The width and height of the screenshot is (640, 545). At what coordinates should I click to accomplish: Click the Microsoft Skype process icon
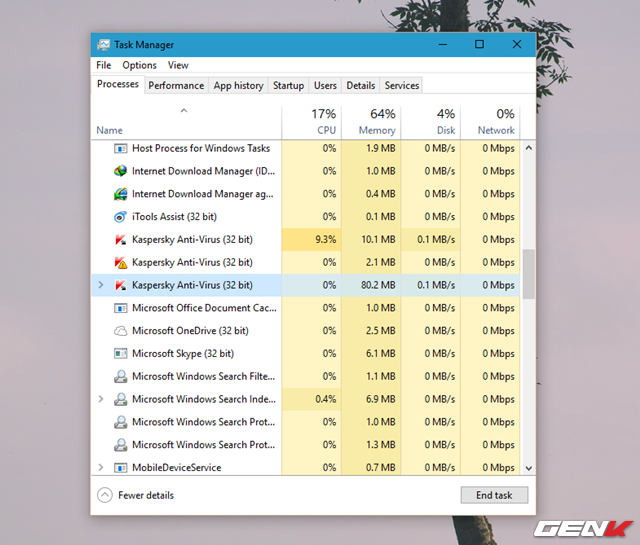(120, 354)
